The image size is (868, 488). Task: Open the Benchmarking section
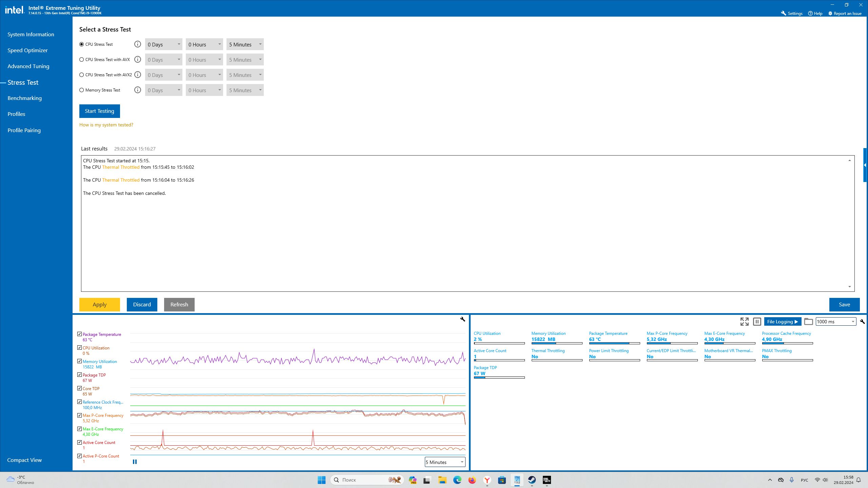25,98
